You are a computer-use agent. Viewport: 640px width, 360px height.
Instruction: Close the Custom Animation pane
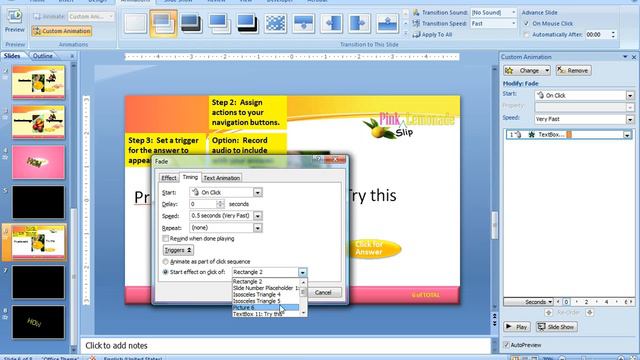pos(634,57)
